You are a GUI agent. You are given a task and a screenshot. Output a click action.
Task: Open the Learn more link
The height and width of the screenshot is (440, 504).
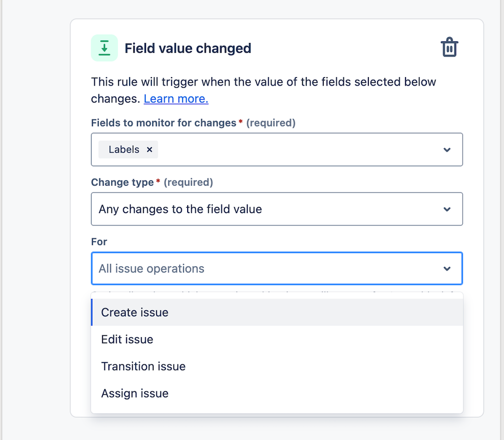[x=176, y=99]
